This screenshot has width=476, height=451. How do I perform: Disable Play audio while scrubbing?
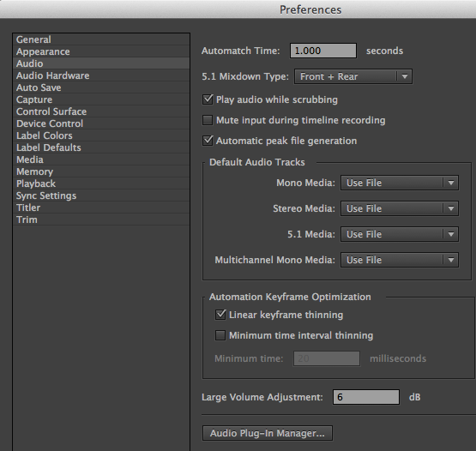click(208, 99)
